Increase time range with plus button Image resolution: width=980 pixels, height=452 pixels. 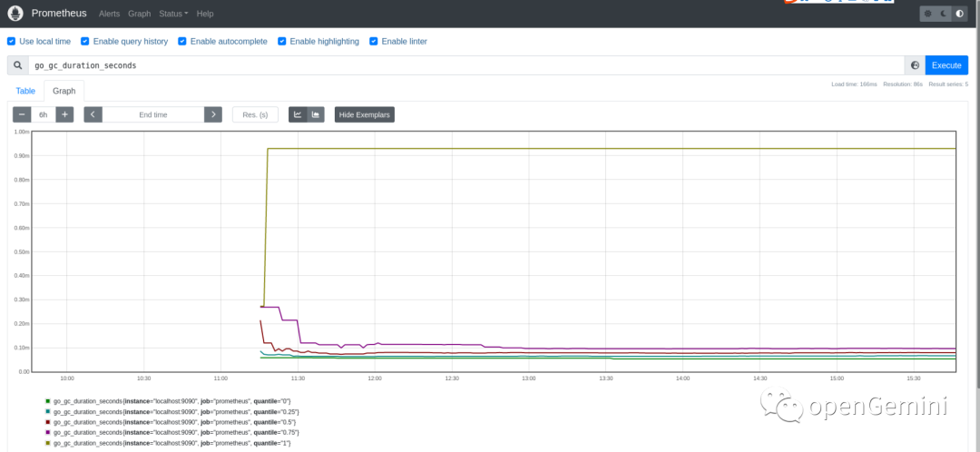tap(64, 114)
